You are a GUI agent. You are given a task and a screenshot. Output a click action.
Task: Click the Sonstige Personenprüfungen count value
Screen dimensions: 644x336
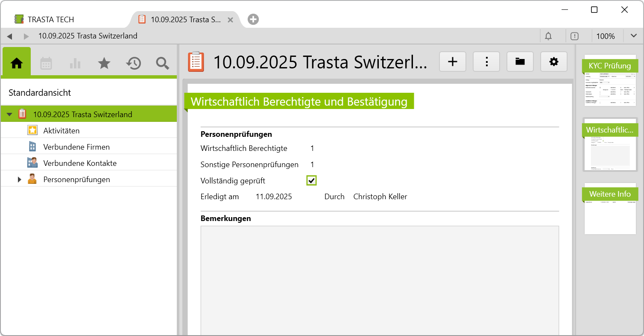[x=312, y=165]
